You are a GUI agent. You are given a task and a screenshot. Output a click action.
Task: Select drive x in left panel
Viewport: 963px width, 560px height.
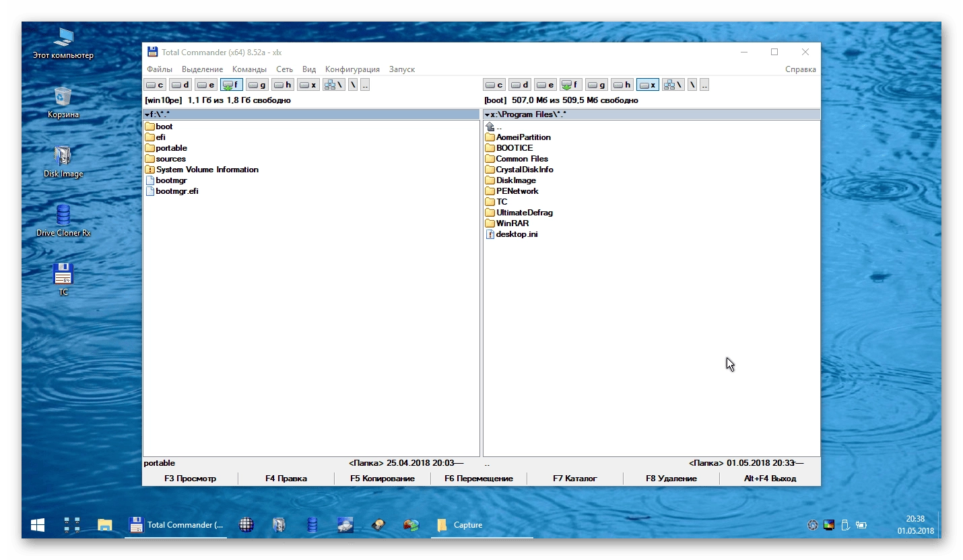pos(308,85)
